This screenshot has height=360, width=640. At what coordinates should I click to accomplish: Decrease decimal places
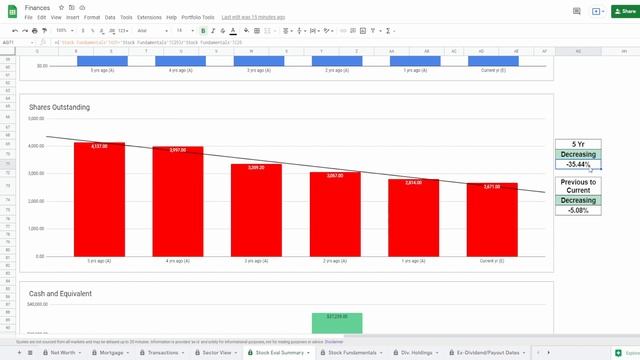[102, 31]
